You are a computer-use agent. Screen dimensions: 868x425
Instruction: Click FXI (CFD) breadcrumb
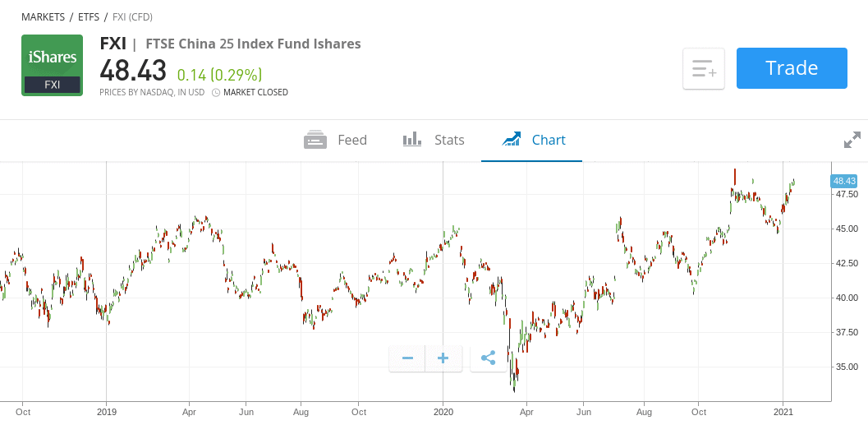(131, 16)
